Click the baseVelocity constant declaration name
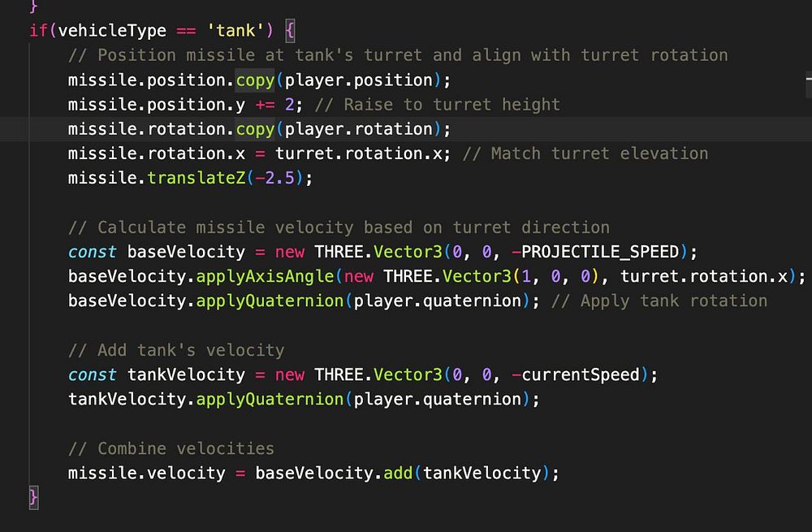The image size is (812, 532). (186, 252)
